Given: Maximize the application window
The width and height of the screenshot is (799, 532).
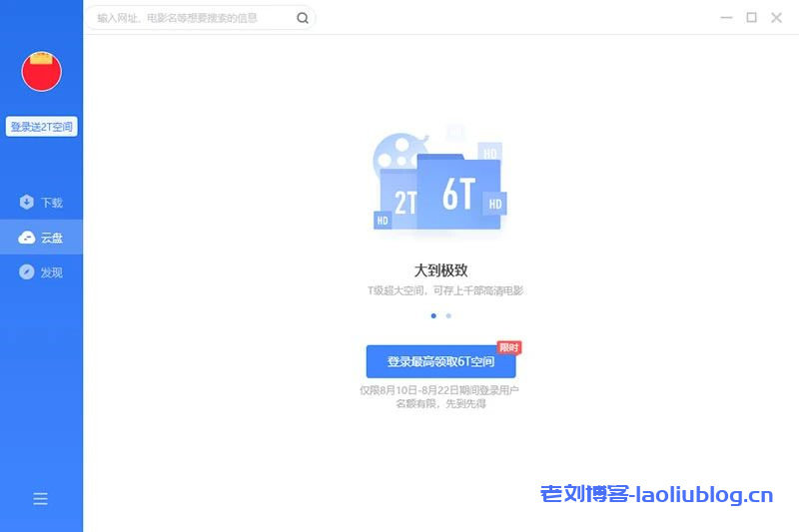Looking at the screenshot, I should point(751,18).
